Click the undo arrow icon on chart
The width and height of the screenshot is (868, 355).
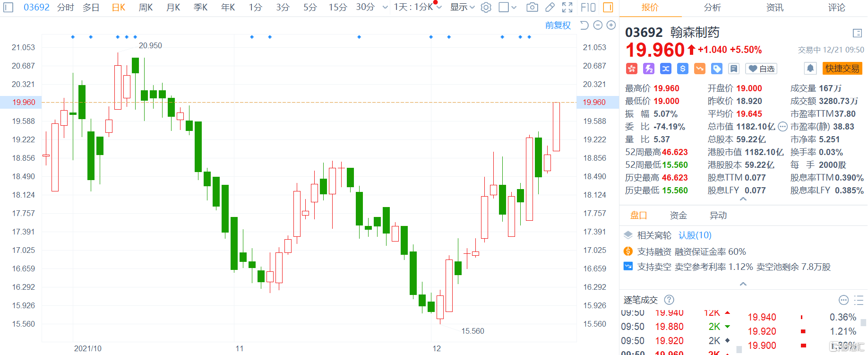tap(584, 26)
